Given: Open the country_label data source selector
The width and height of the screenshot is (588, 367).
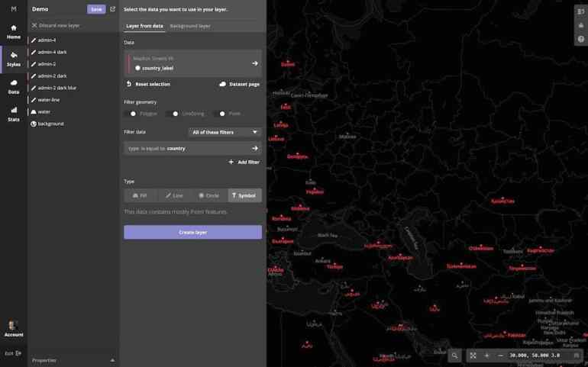Looking at the screenshot, I should pyautogui.click(x=192, y=63).
